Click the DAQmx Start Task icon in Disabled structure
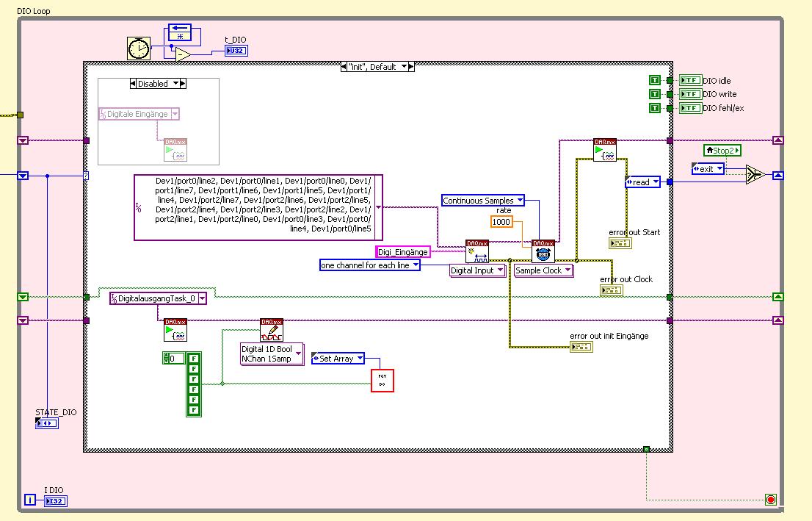The width and height of the screenshot is (812, 521). 175,151
